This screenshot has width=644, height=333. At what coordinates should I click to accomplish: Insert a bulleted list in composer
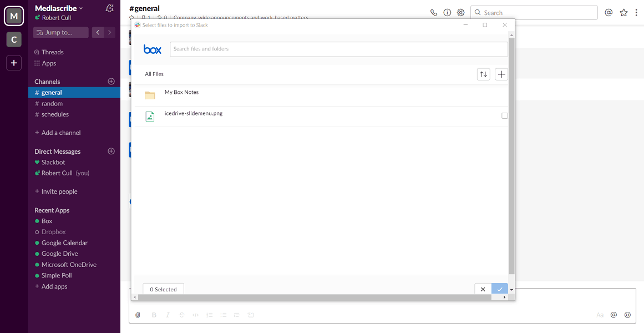[x=223, y=315]
